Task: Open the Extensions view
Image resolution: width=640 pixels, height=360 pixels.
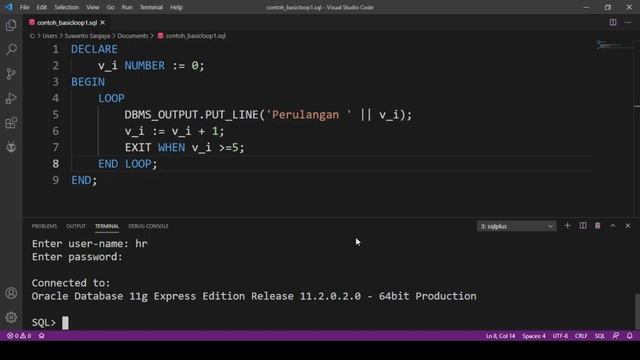Action: click(11, 123)
